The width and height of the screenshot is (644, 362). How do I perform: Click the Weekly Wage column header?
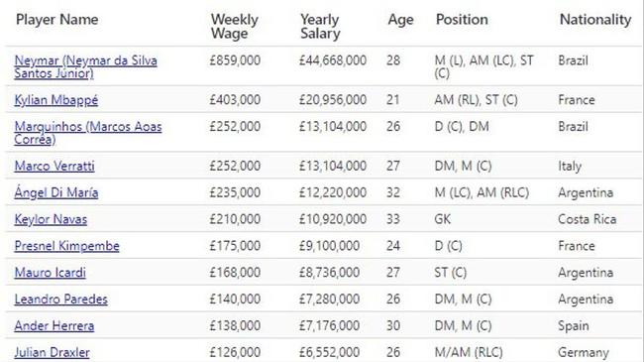point(235,27)
